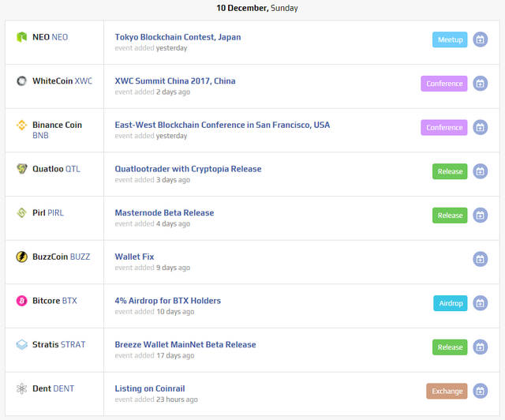This screenshot has height=420, width=505.
Task: Select the Binance Coin BNB name
Action: point(58,130)
